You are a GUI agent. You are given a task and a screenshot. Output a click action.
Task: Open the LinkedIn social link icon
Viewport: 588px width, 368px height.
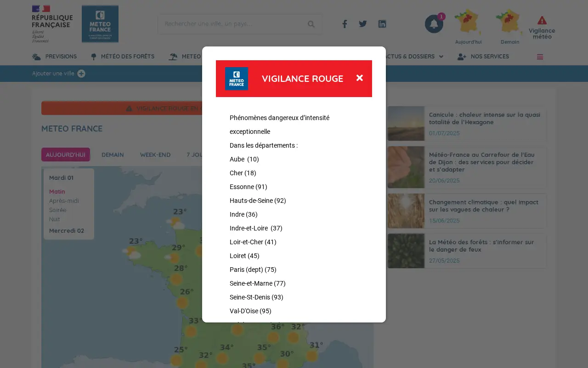[x=382, y=24]
